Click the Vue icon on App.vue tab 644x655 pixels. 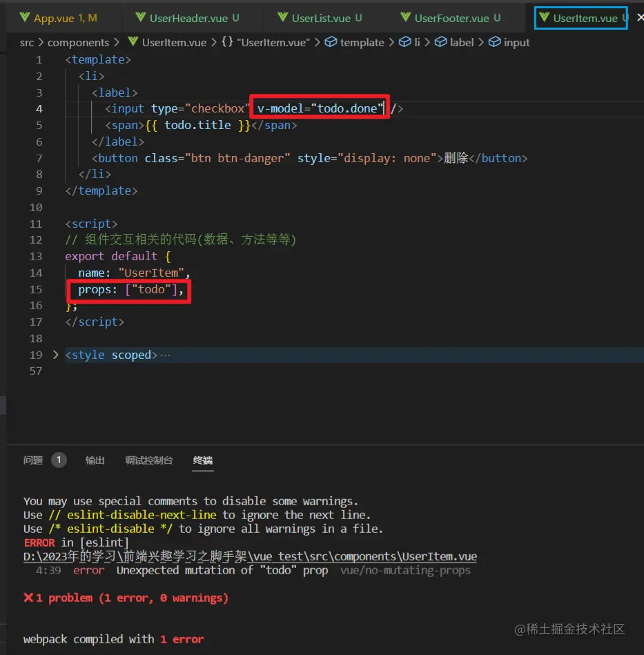[25, 17]
